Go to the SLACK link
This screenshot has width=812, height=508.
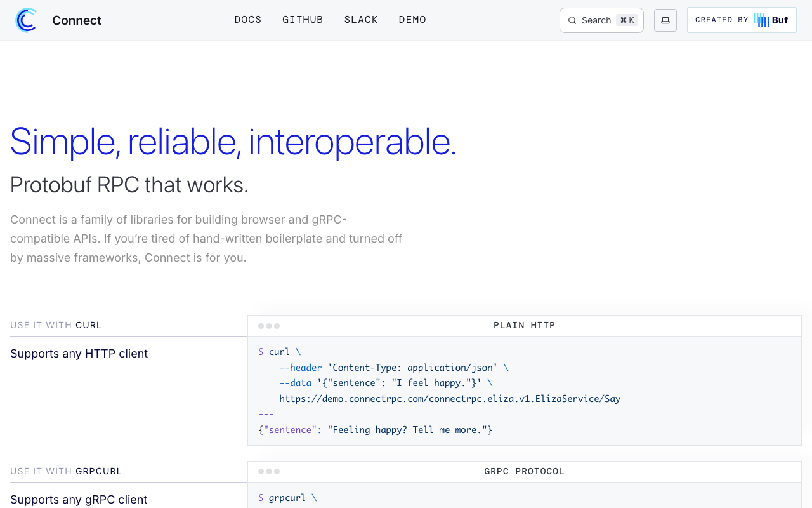point(361,20)
